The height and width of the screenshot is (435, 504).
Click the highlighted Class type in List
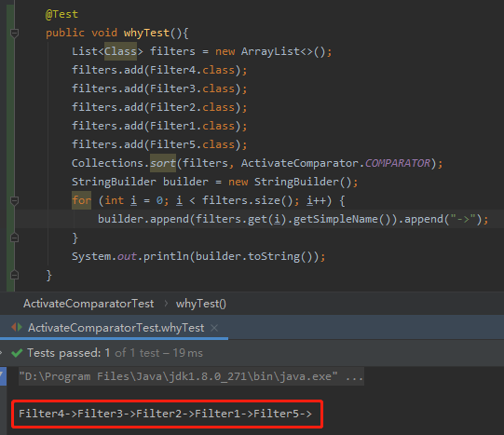click(x=120, y=51)
